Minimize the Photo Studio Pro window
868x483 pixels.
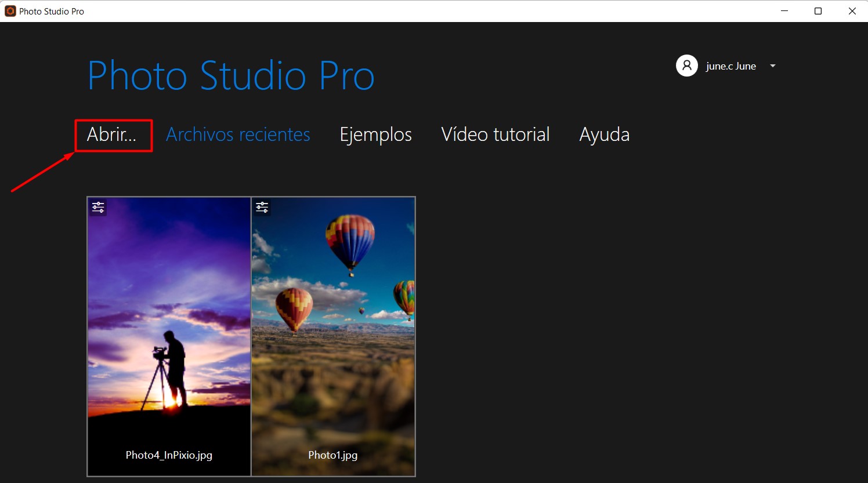coord(784,11)
